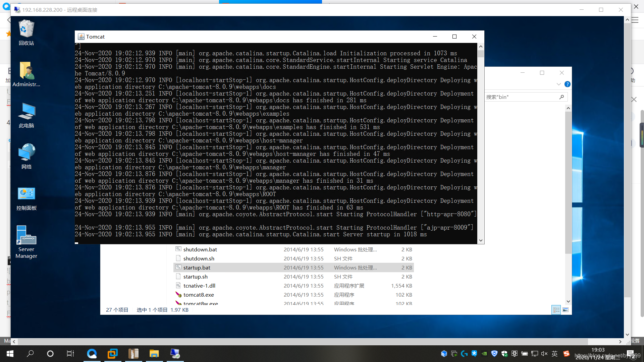Open the notification action center
The height and width of the screenshot is (362, 644).
pyautogui.click(x=630, y=354)
